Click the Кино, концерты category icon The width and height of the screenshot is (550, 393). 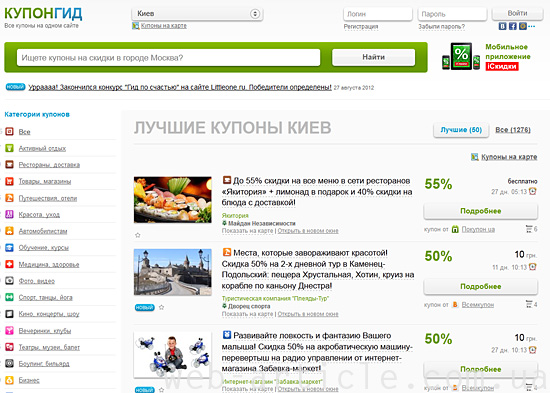(x=9, y=314)
